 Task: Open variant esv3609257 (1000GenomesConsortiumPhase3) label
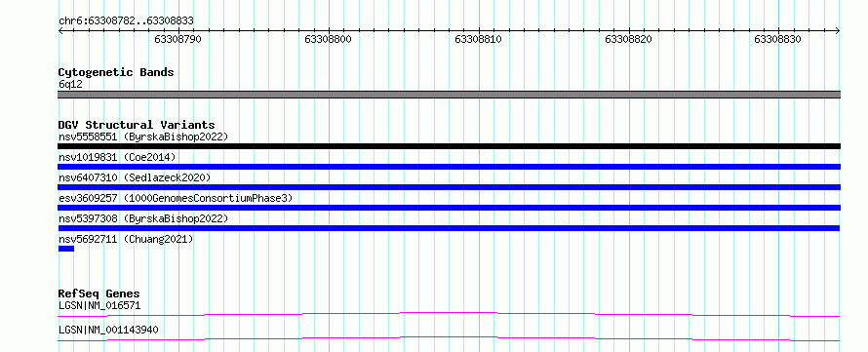[x=176, y=198]
